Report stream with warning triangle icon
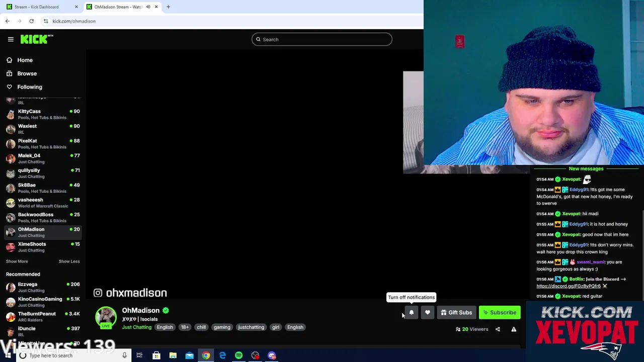Image resolution: width=644 pixels, height=362 pixels. tap(514, 329)
